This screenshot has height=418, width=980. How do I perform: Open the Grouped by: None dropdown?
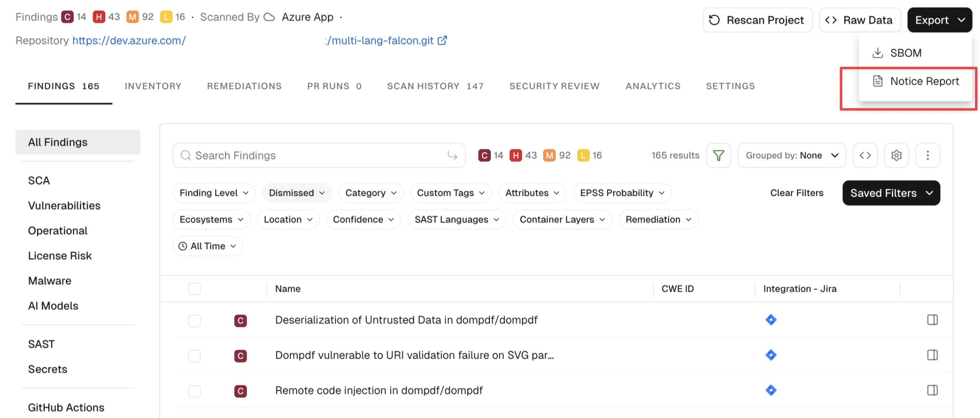click(x=792, y=155)
